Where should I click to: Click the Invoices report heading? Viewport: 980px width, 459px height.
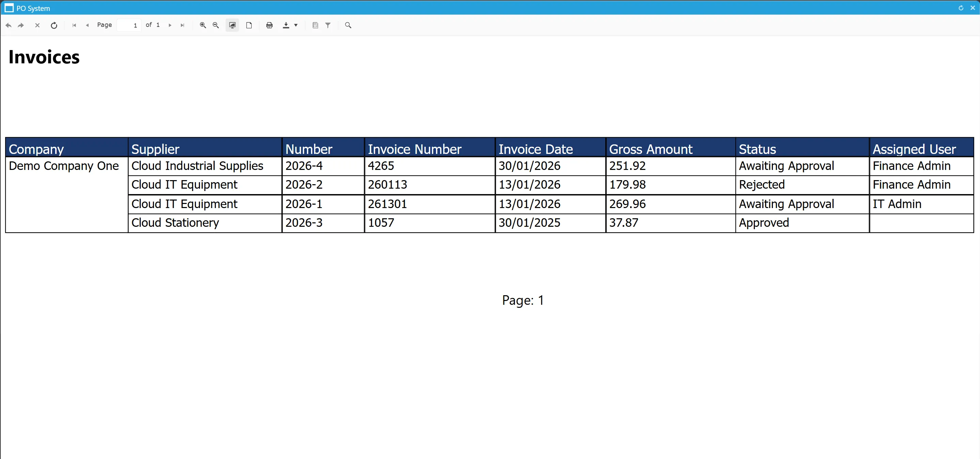(x=44, y=57)
